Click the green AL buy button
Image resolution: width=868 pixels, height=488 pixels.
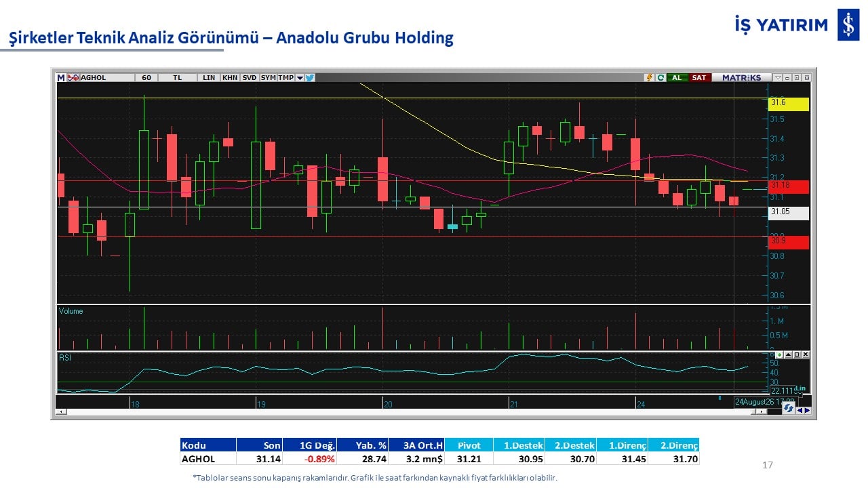coord(677,77)
